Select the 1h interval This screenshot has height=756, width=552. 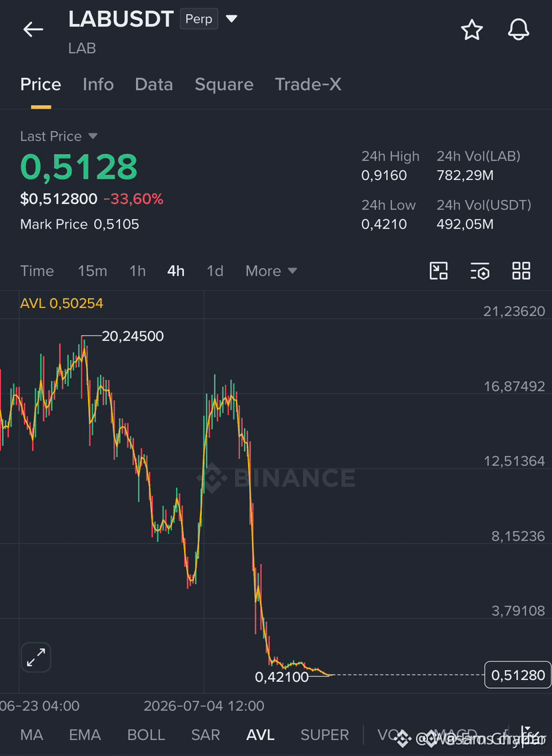(137, 271)
